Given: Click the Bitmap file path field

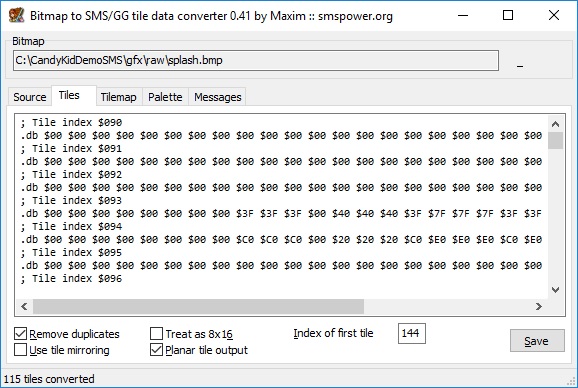Looking at the screenshot, I should 256,60.
